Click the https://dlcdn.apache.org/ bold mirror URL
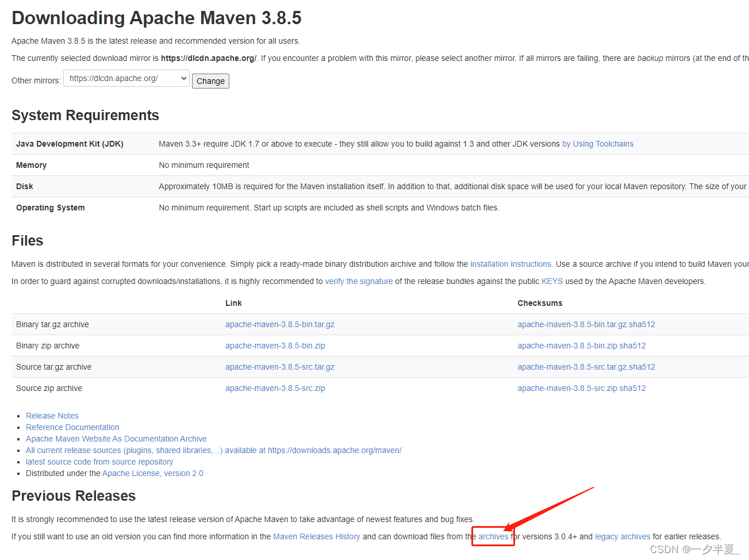This screenshot has height=560, width=749. coord(209,58)
